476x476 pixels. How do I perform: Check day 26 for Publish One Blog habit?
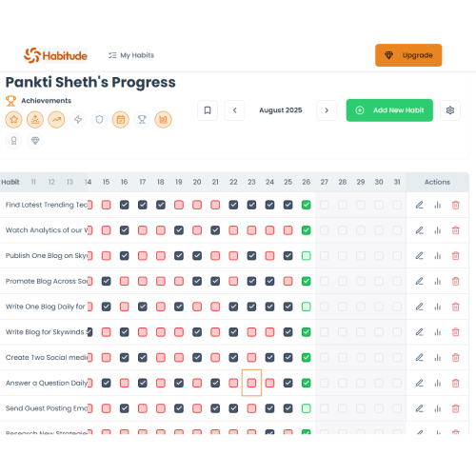(x=306, y=256)
